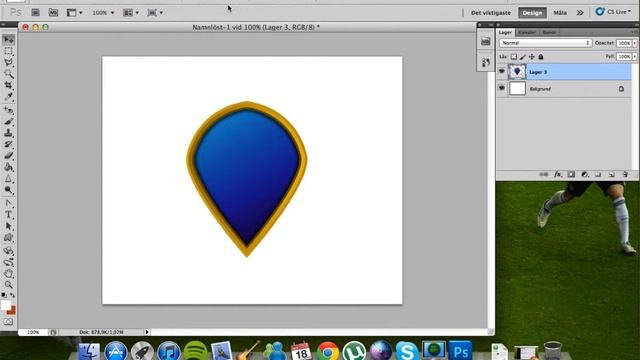Select the 3D Rotate tool
This screenshot has height=360, width=640.
click(x=9, y=251)
